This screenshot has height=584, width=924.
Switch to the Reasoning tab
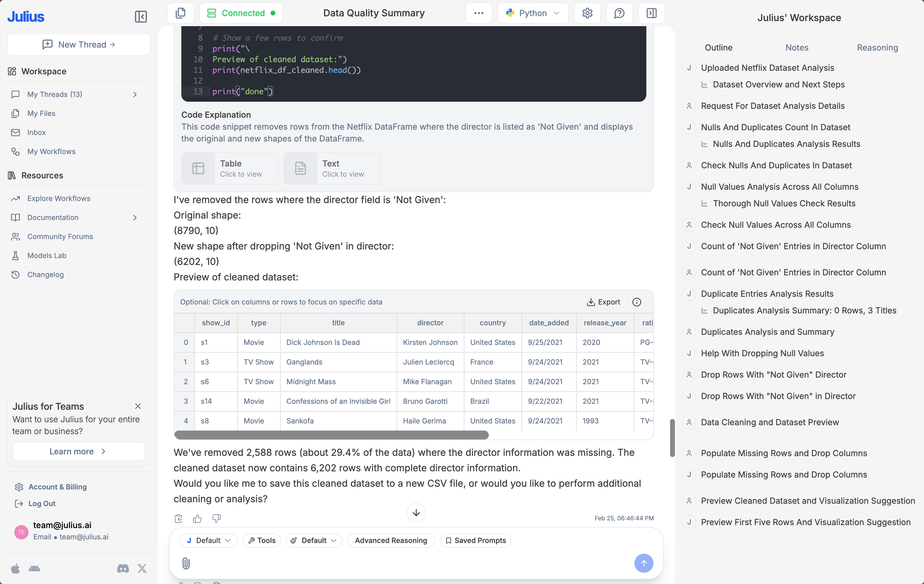[x=877, y=47]
